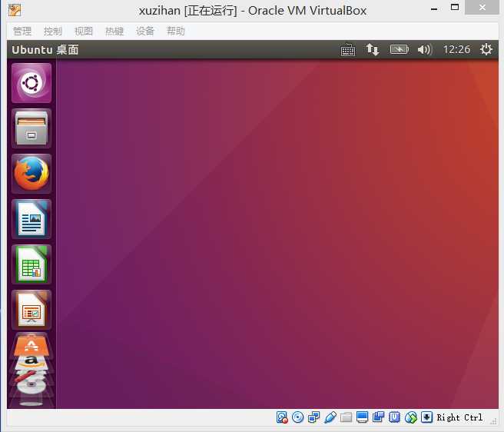Click VirtualBox CPU virtualization status icon

(x=394, y=417)
